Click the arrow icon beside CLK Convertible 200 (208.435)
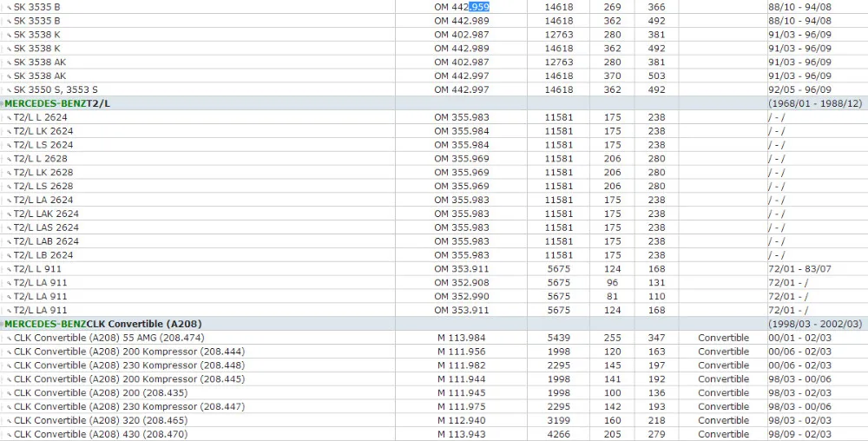The width and height of the screenshot is (868, 441). pyautogui.click(x=9, y=393)
